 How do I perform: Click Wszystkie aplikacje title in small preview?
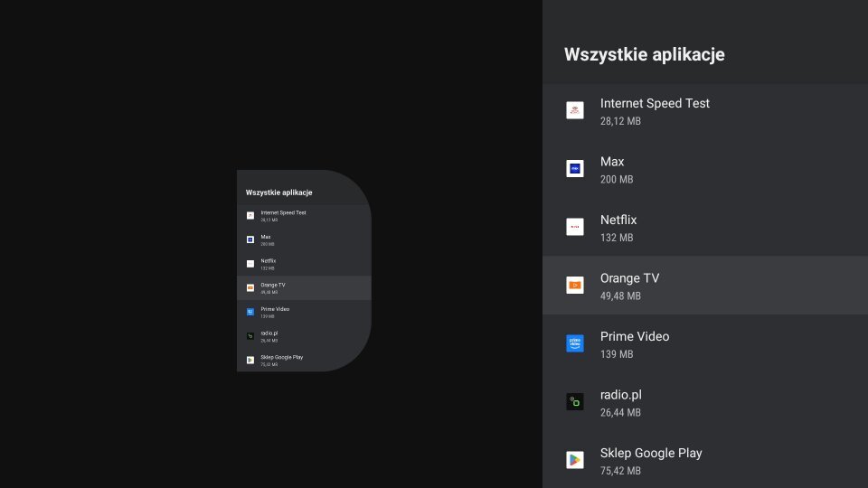click(x=279, y=192)
